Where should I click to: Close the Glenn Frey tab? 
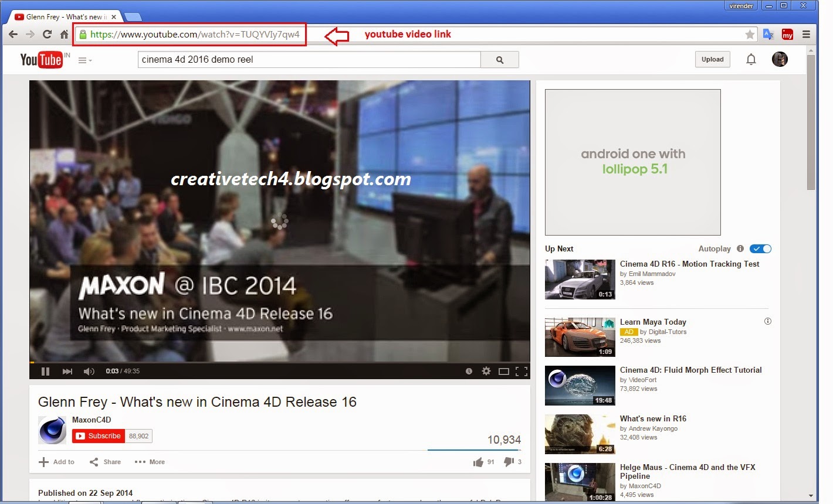(x=114, y=17)
